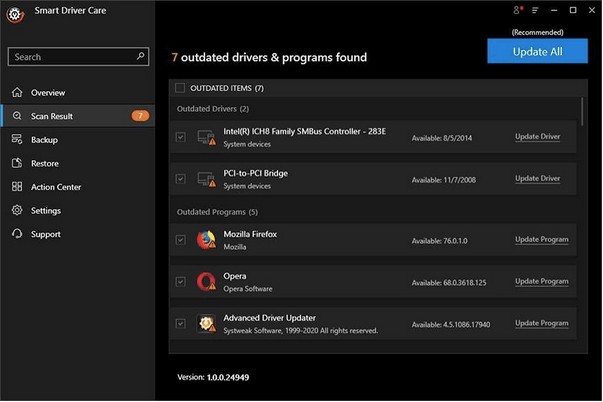
Task: Click the magnifier icon in the search box
Action: 140,57
